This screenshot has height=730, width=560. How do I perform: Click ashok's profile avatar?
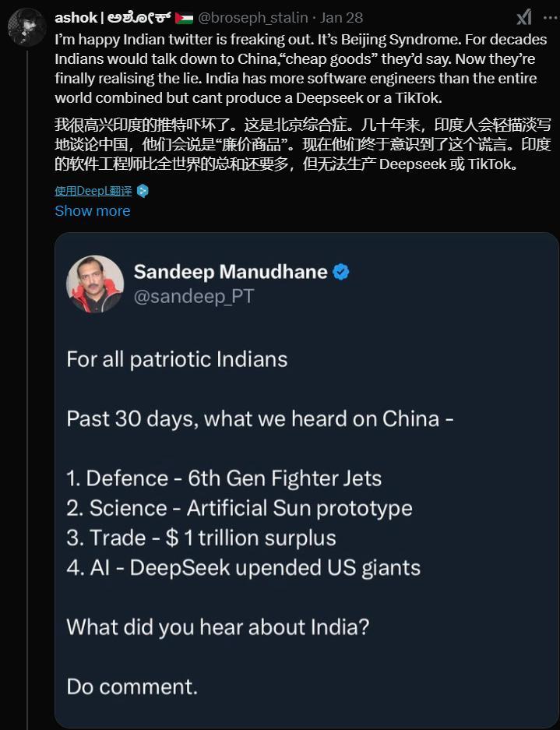26,27
